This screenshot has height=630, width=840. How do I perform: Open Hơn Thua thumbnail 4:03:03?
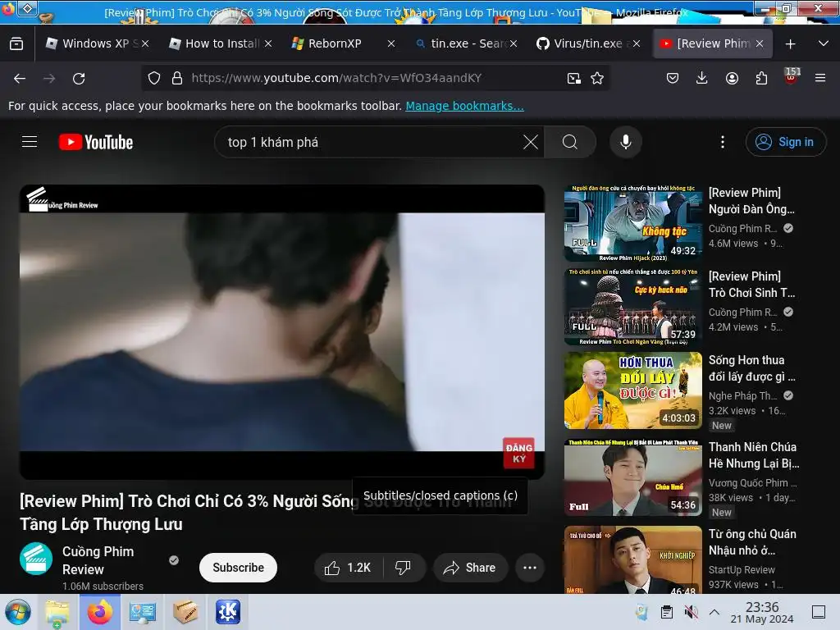(x=632, y=390)
